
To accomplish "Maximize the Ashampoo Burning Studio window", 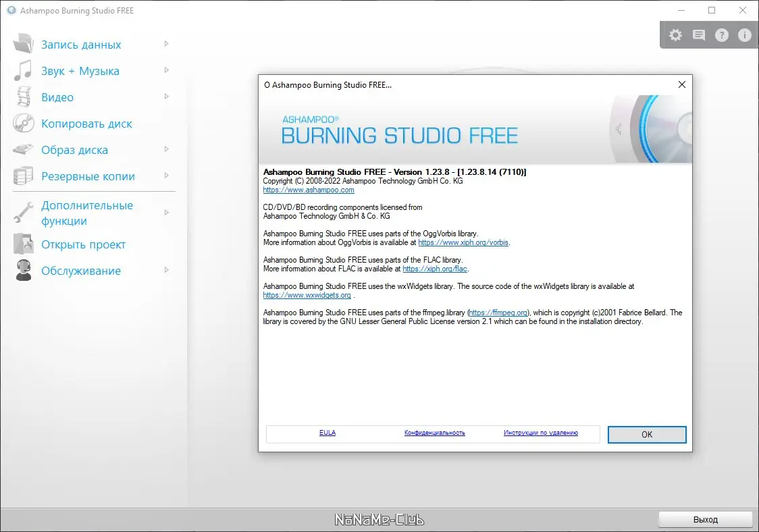I will (712, 10).
